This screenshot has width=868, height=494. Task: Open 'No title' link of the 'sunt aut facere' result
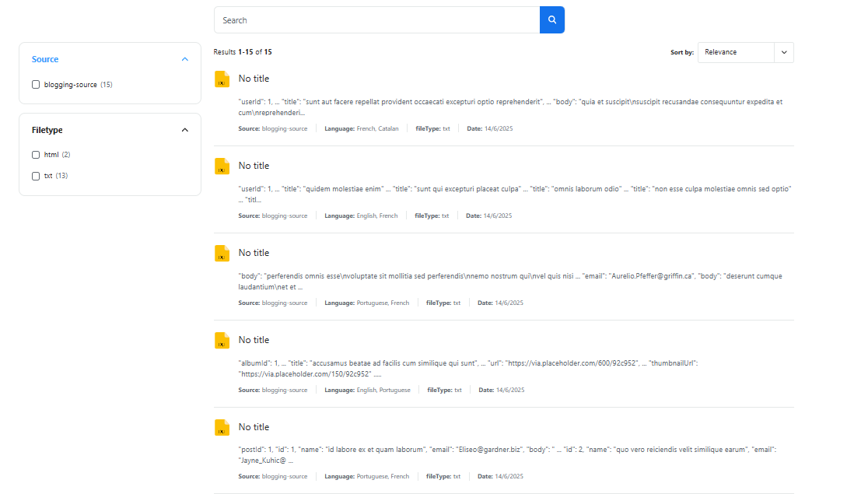(x=254, y=79)
